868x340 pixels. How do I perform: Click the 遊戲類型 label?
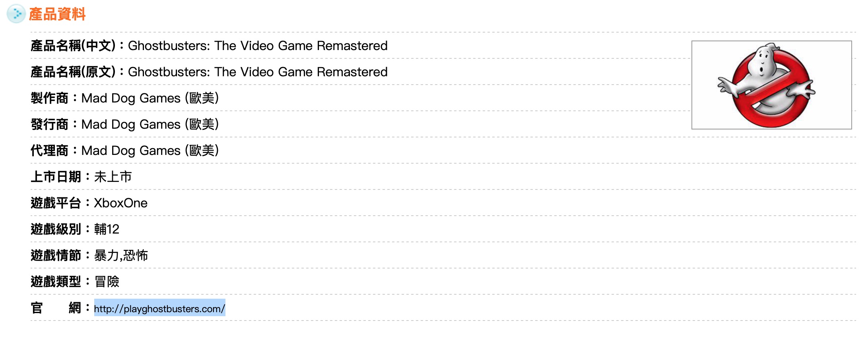point(56,282)
